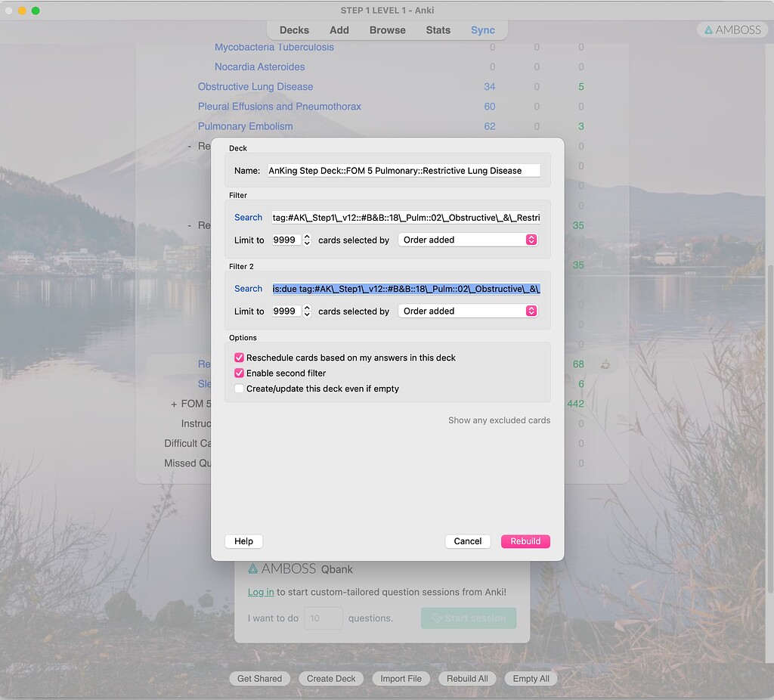Disable the Enable second filter checkbox

click(x=240, y=373)
